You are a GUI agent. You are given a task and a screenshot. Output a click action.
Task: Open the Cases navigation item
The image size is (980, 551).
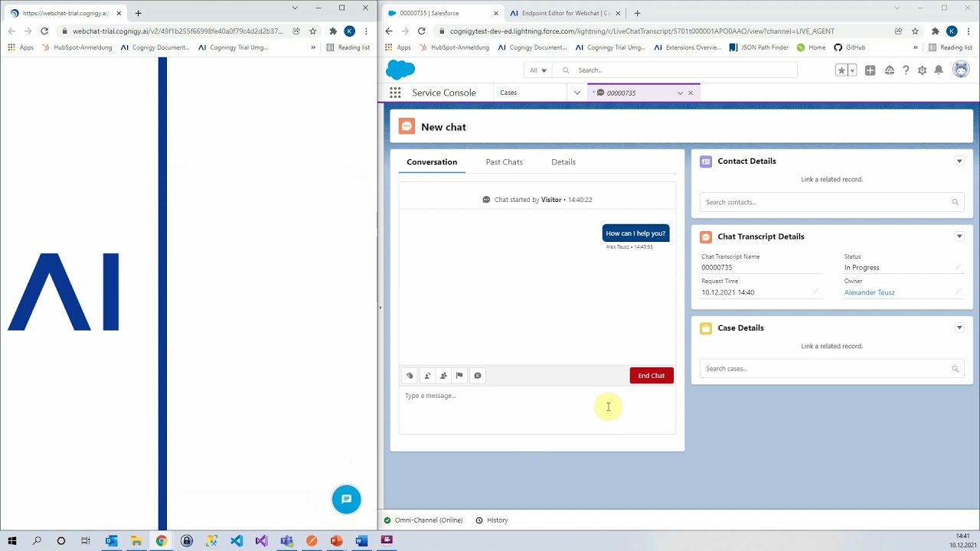tap(530, 93)
